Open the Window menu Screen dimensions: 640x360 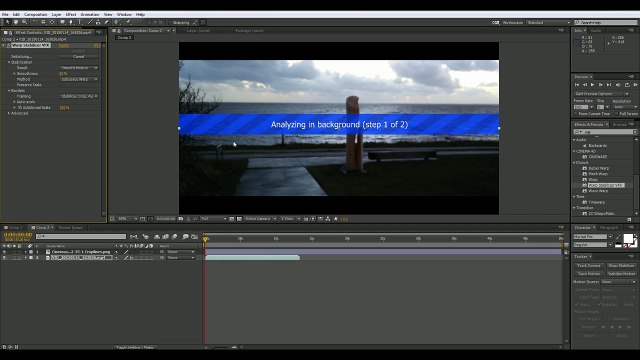click(124, 14)
